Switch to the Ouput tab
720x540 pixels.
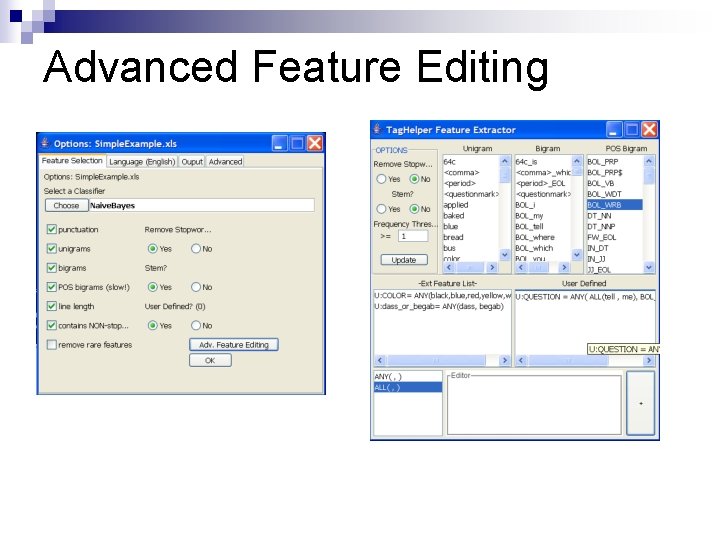[x=192, y=162]
